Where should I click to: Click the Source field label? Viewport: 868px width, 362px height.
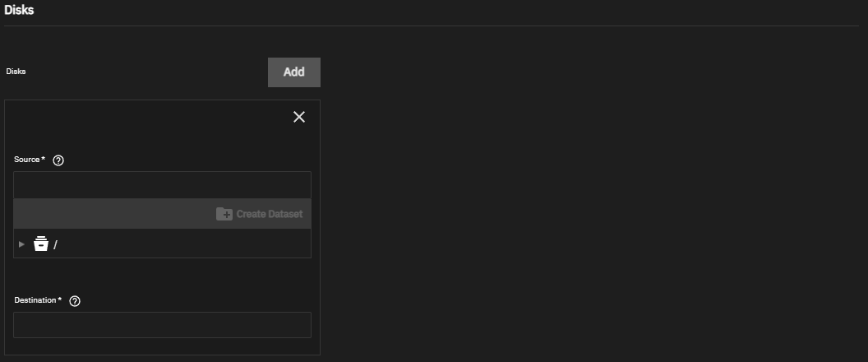click(x=26, y=160)
